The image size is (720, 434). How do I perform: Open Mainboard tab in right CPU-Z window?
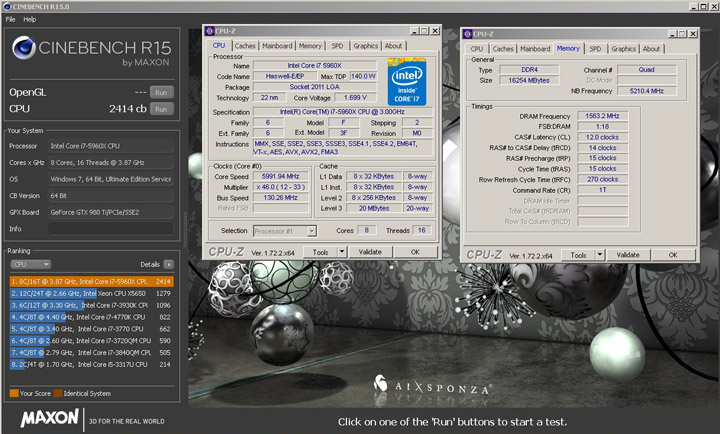pos(535,49)
